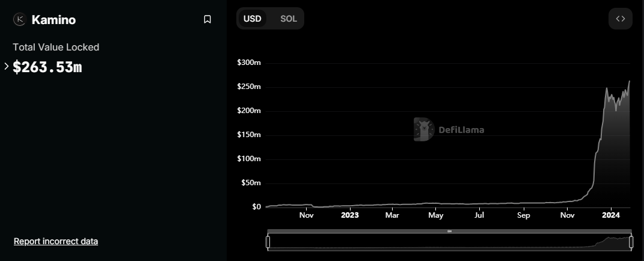Click the top grip of range bar
The image size is (644, 261).
point(449,232)
